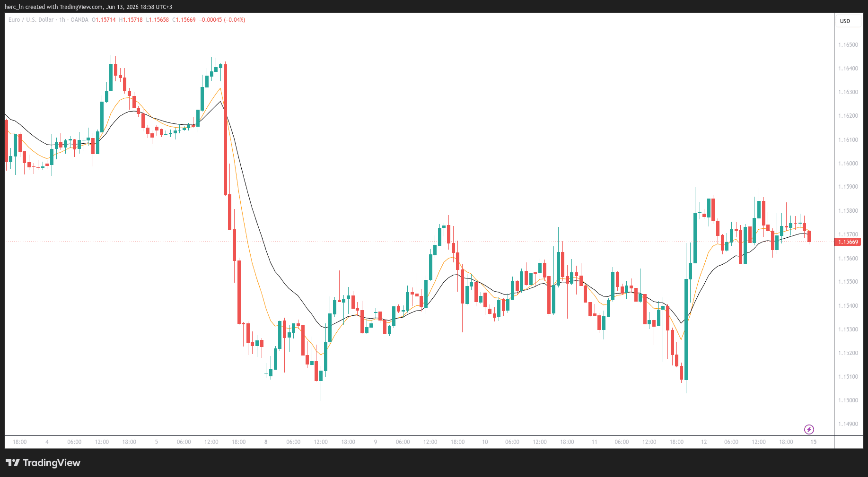
Task: Click the purple lightning bolt icon
Action: [x=809, y=429]
